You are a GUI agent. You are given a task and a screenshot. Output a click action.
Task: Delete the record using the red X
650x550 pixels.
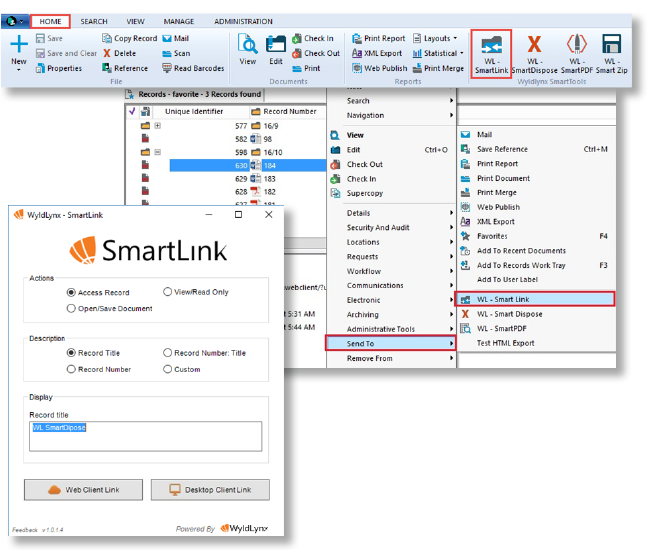[x=119, y=53]
